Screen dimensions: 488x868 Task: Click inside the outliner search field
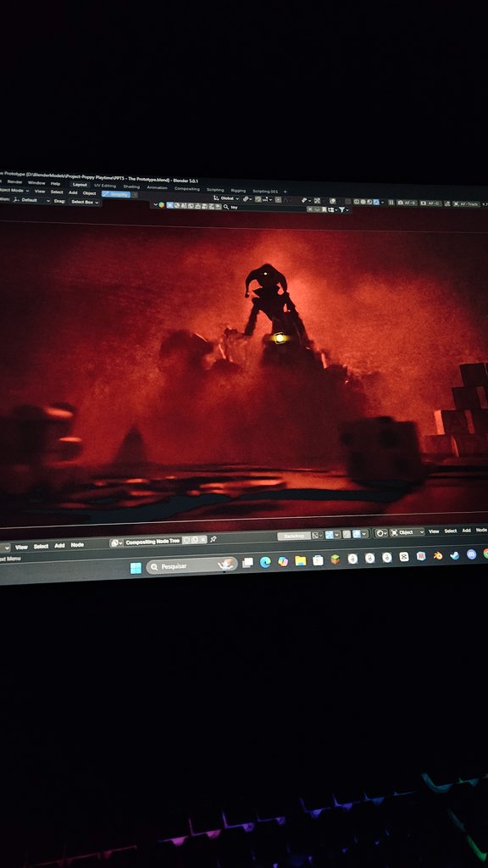pyautogui.click(x=264, y=208)
